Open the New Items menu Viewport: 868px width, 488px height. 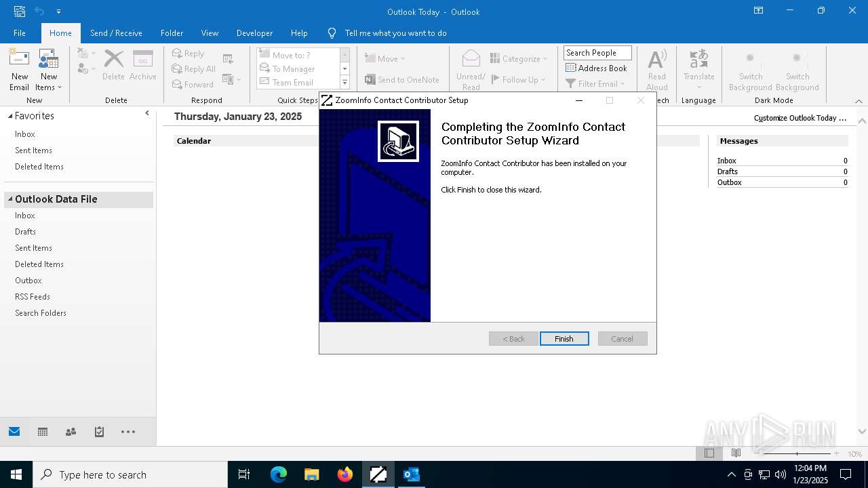(48, 70)
